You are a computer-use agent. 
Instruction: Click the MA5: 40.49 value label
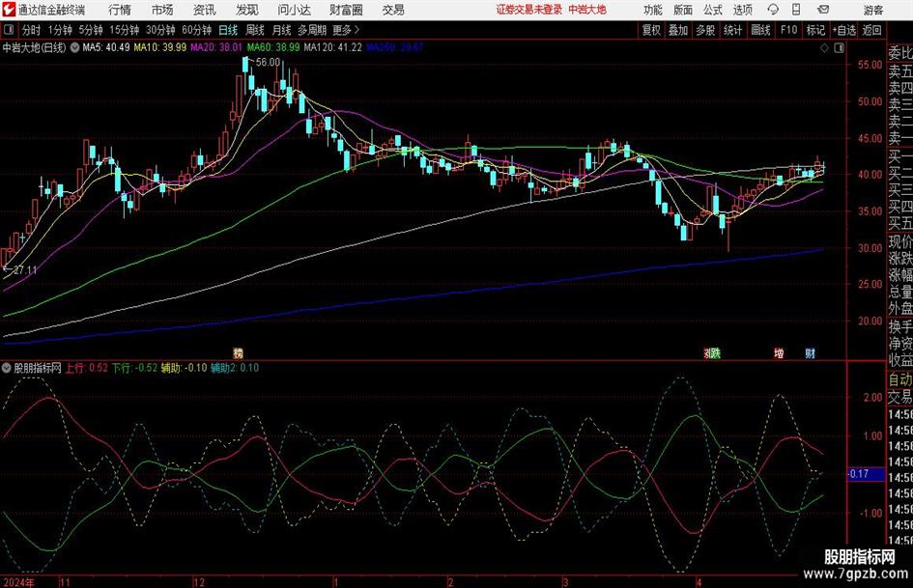pyautogui.click(x=106, y=47)
